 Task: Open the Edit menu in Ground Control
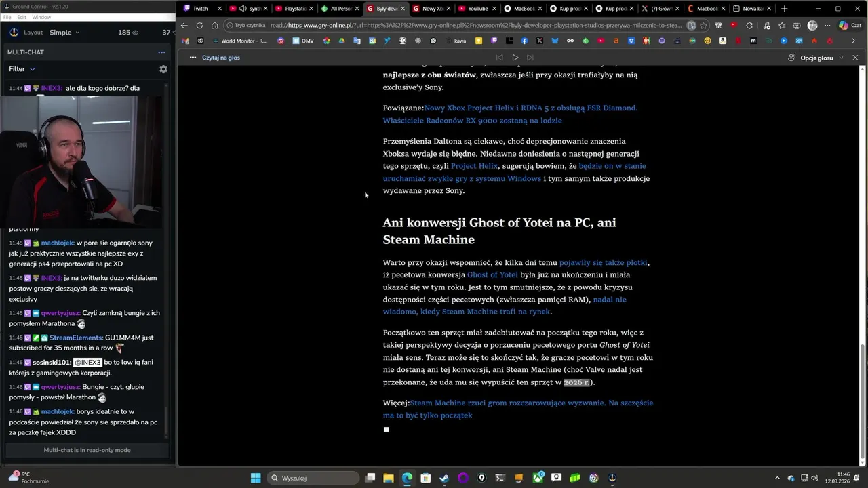pyautogui.click(x=22, y=17)
